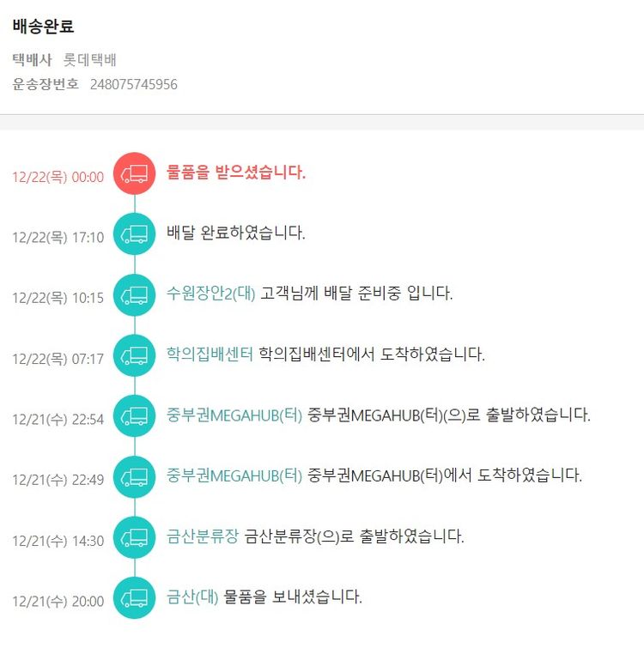This screenshot has height=648, width=644.
Task: Click the 물품을 받으셨습니다 status text
Action: [x=236, y=173]
